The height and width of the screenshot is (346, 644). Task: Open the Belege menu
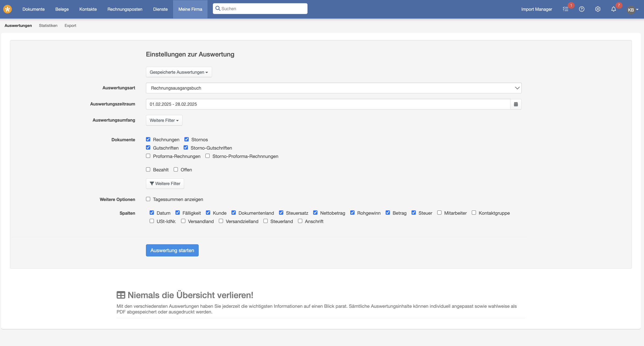coord(62,9)
